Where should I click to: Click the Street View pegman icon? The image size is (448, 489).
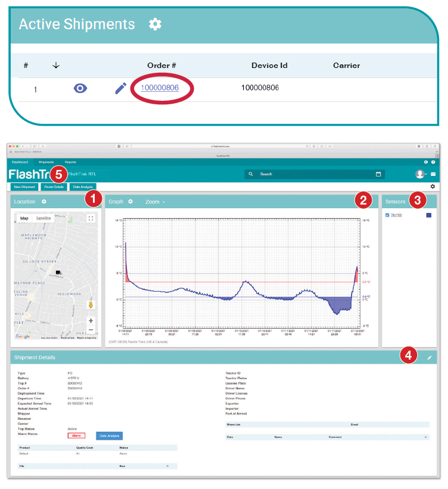pos(91,305)
